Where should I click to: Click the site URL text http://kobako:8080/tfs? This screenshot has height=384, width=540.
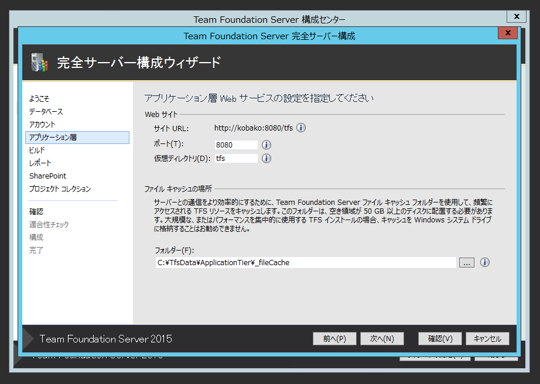(x=253, y=128)
